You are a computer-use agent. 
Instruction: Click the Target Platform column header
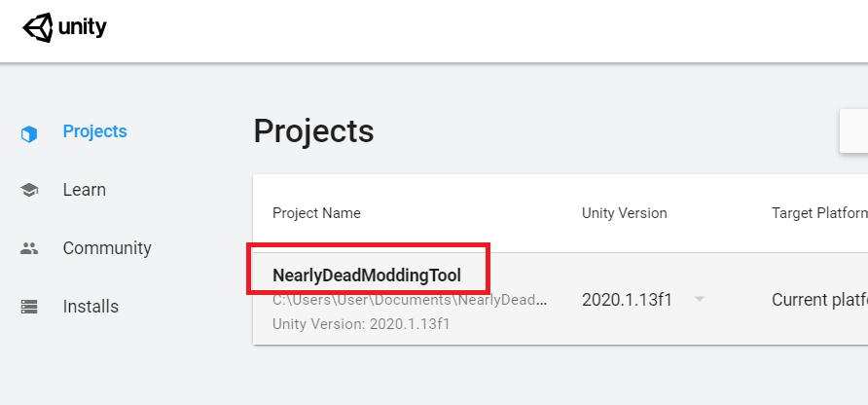click(x=817, y=213)
